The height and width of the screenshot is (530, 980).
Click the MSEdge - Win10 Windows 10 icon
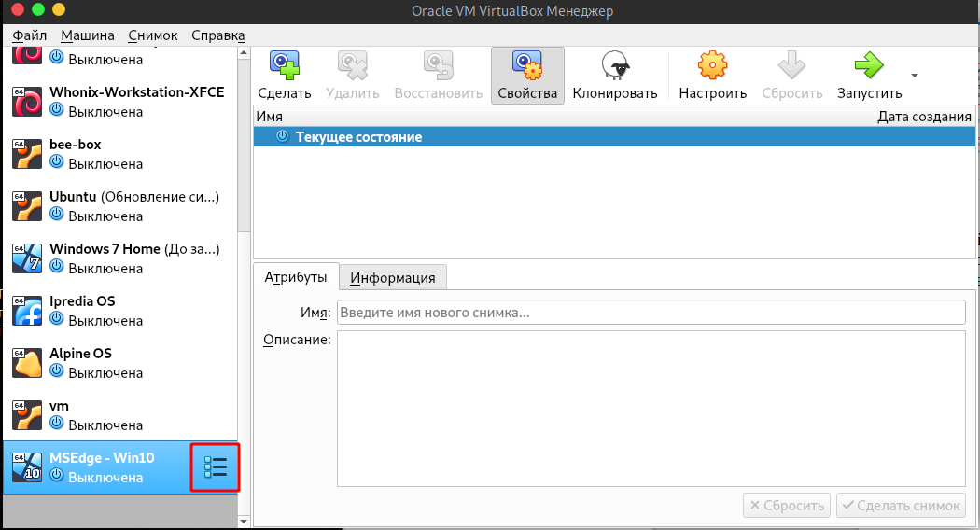click(x=27, y=467)
